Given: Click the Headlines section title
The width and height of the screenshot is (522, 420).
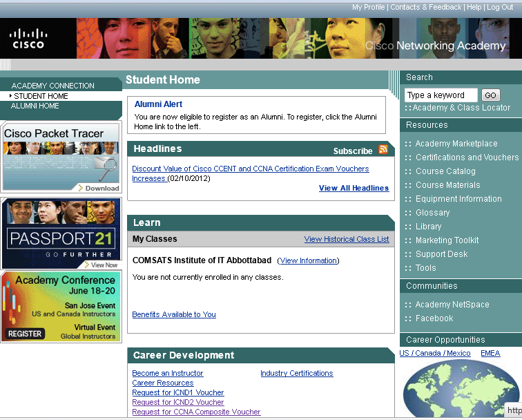Looking at the screenshot, I should pyautogui.click(x=157, y=149).
